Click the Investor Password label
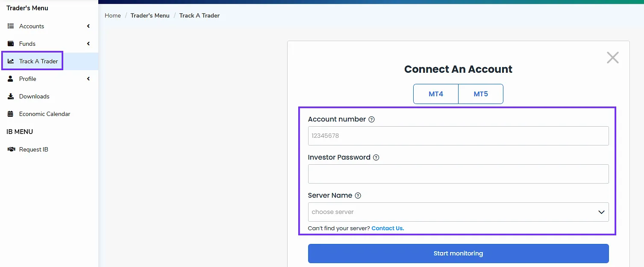This screenshot has height=267, width=644. coord(339,157)
